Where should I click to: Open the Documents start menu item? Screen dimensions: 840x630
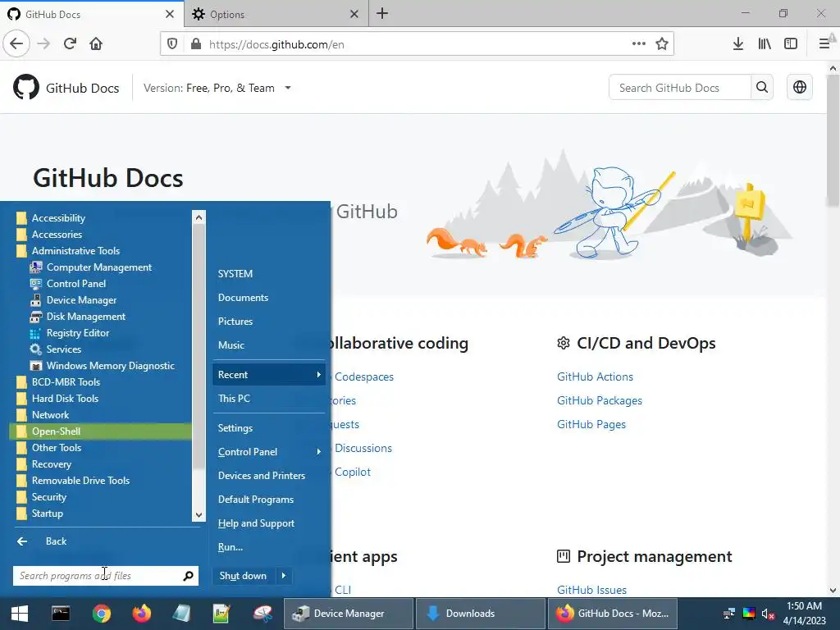[243, 297]
